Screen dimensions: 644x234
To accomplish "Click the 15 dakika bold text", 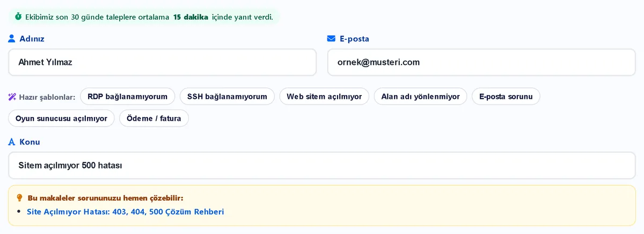I will point(191,17).
